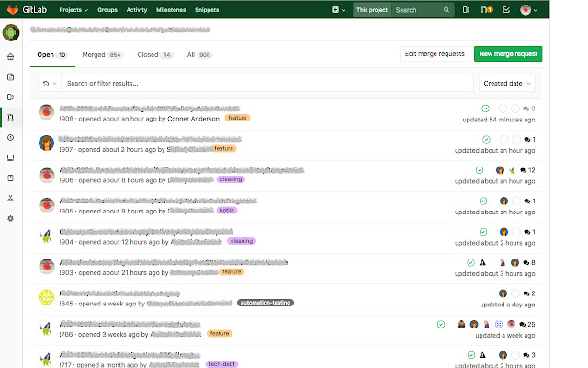Screen dimensions: 588x368
Task: Click the New merge request button
Action: 508,54
